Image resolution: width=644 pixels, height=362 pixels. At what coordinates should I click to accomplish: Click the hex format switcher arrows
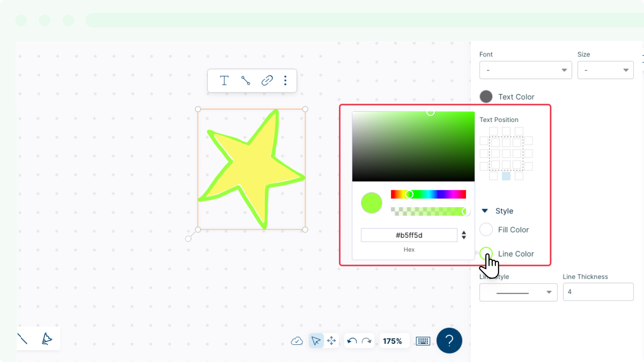click(464, 235)
